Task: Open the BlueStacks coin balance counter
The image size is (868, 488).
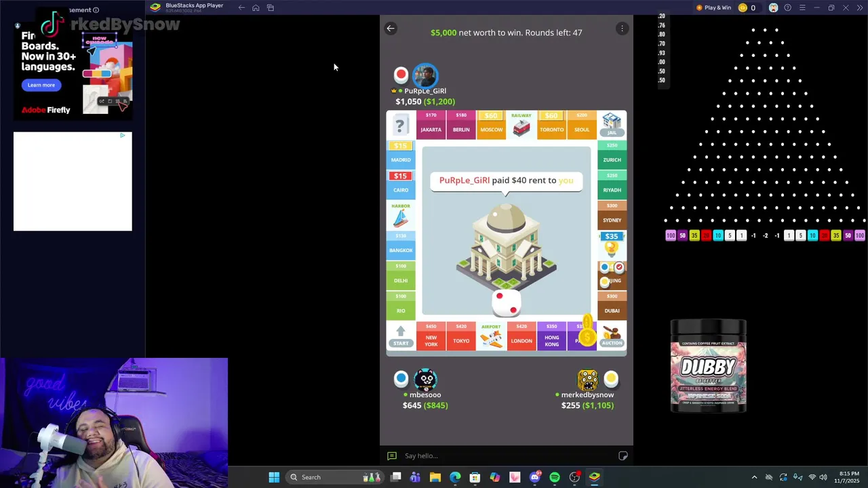Action: coord(747,7)
